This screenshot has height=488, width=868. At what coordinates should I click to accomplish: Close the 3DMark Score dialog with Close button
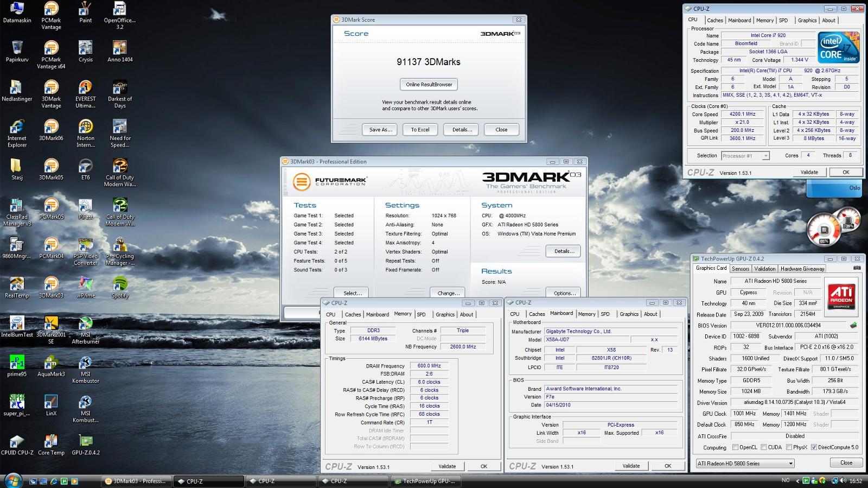click(x=501, y=130)
